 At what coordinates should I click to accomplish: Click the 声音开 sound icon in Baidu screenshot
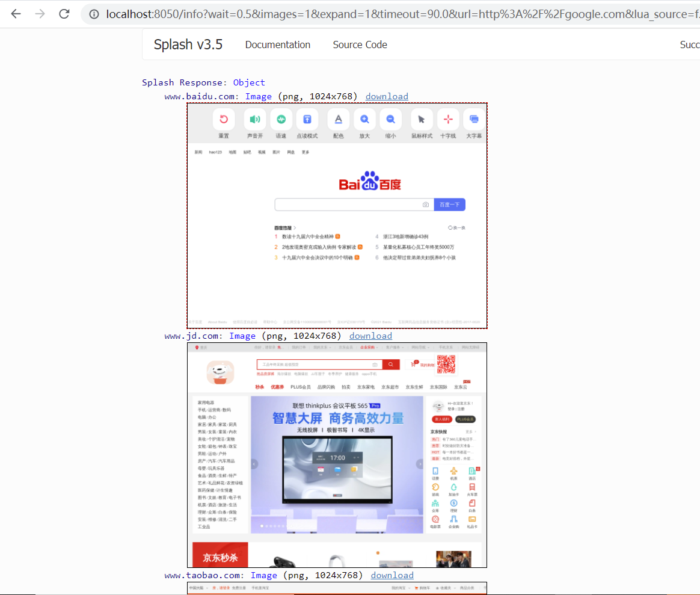tap(255, 119)
